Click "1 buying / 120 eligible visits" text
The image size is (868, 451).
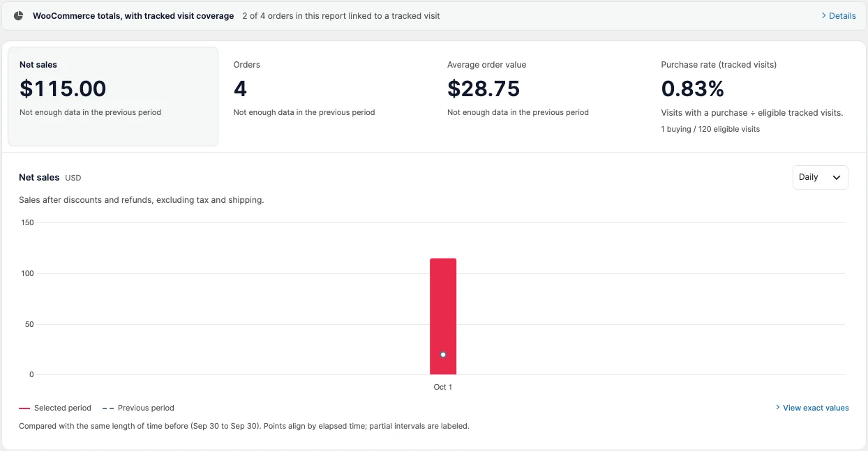click(x=710, y=129)
